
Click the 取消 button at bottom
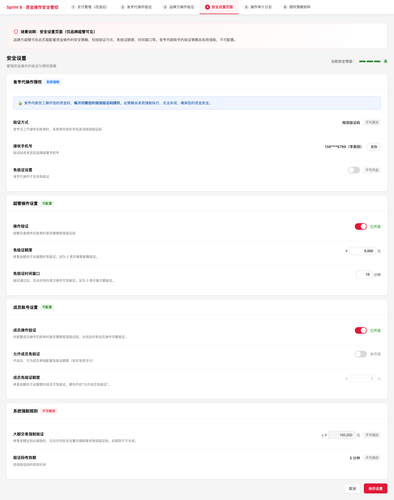coord(352,488)
